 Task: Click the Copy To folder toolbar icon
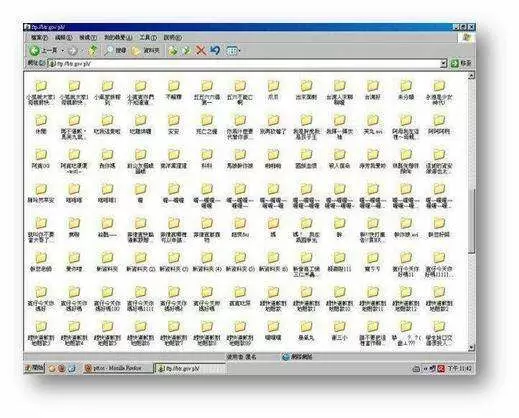coord(186,51)
